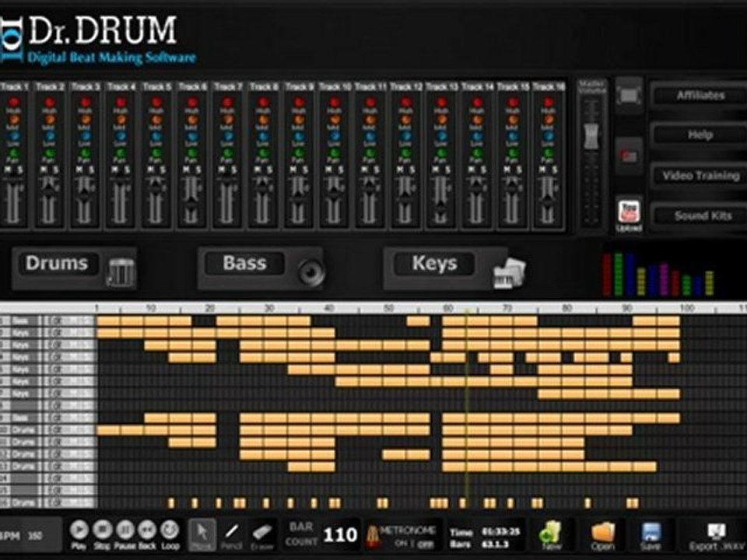Image resolution: width=747 pixels, height=560 pixels.
Task: Click bar 10 on the timeline ruler
Action: point(150,308)
